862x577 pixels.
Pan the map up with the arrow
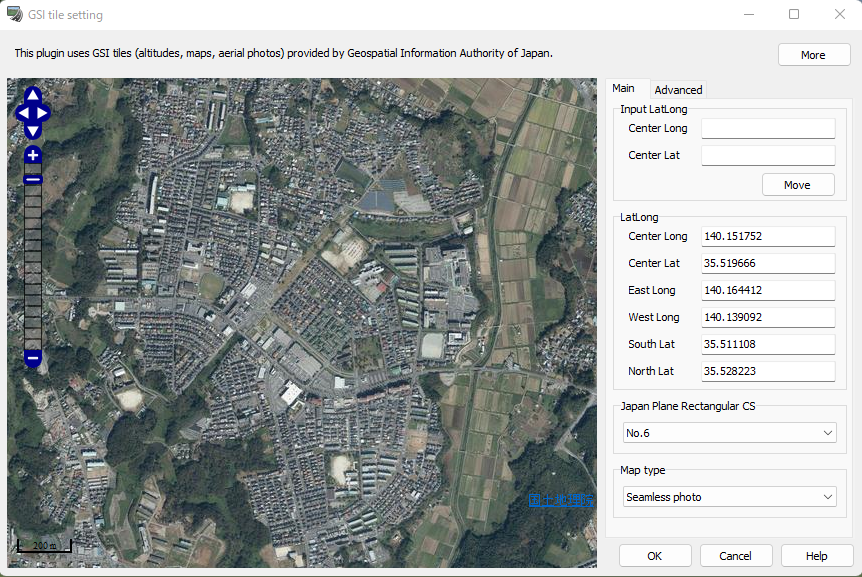tap(33, 96)
